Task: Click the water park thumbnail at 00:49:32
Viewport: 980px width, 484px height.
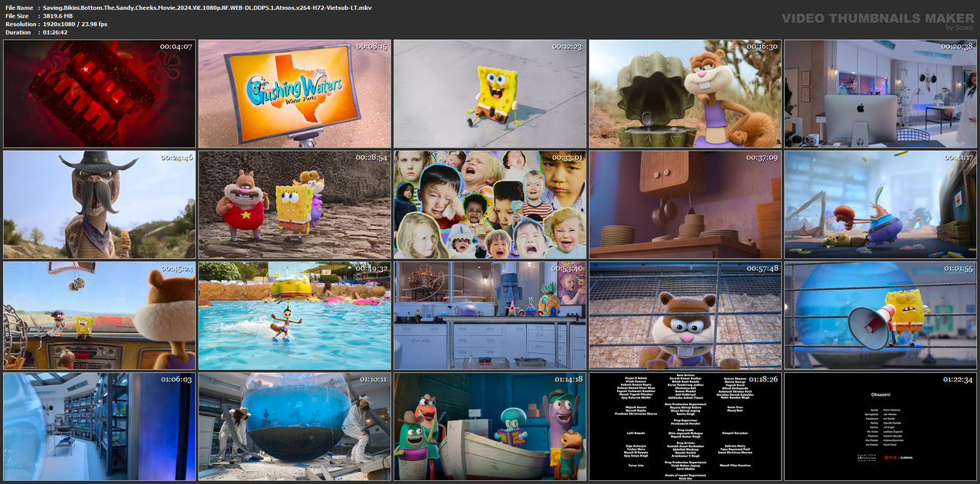Action: pos(295,316)
